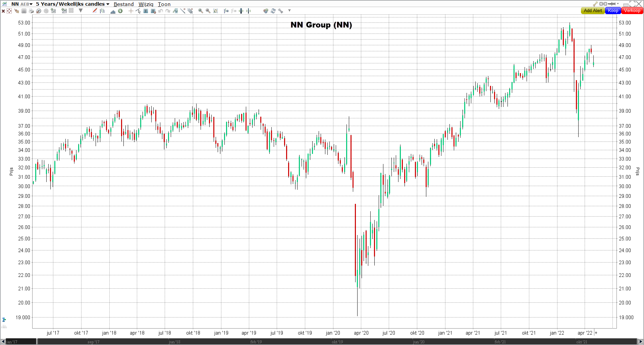This screenshot has height=345, width=644.
Task: Click the Add Alert button
Action: (593, 11)
